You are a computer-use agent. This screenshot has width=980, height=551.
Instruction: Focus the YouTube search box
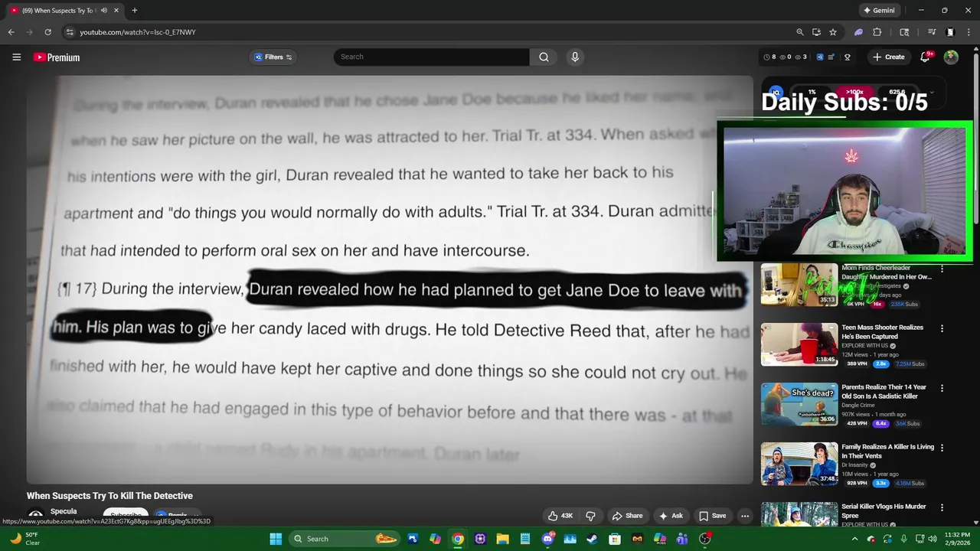click(x=431, y=57)
